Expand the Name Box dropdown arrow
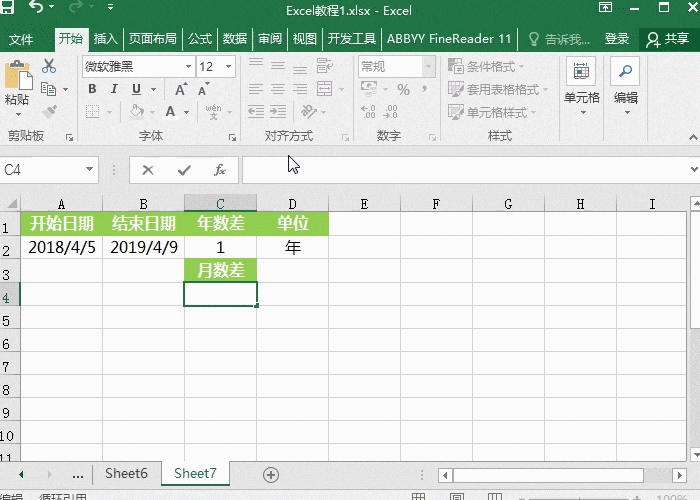Viewport: 700px width, 500px height. [89, 169]
